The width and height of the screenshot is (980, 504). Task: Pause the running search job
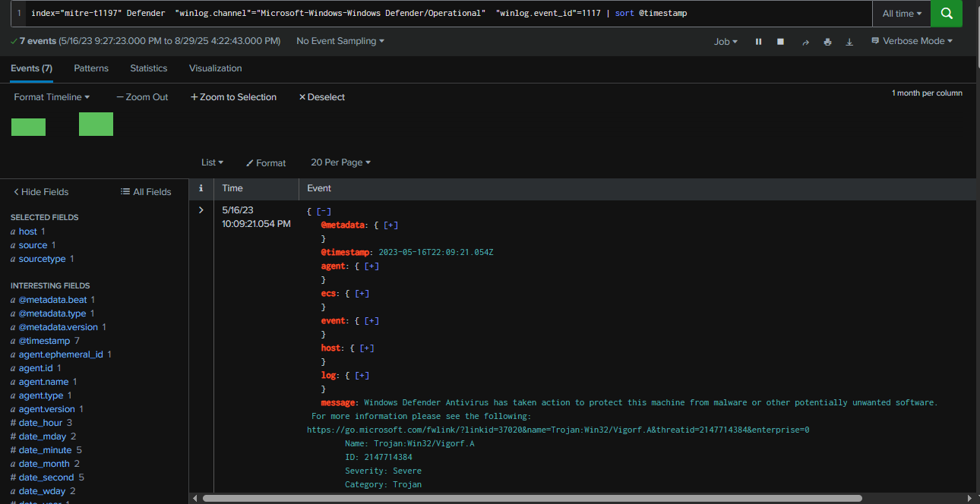click(758, 42)
